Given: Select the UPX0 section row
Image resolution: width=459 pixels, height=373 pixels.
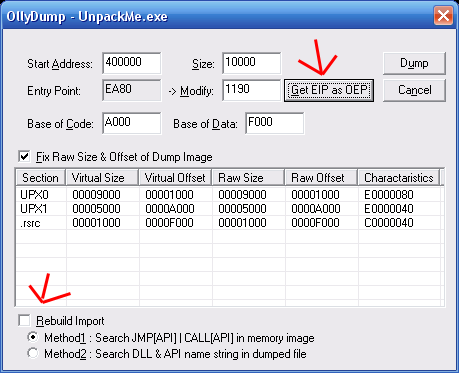Looking at the screenshot, I should 230,194.
